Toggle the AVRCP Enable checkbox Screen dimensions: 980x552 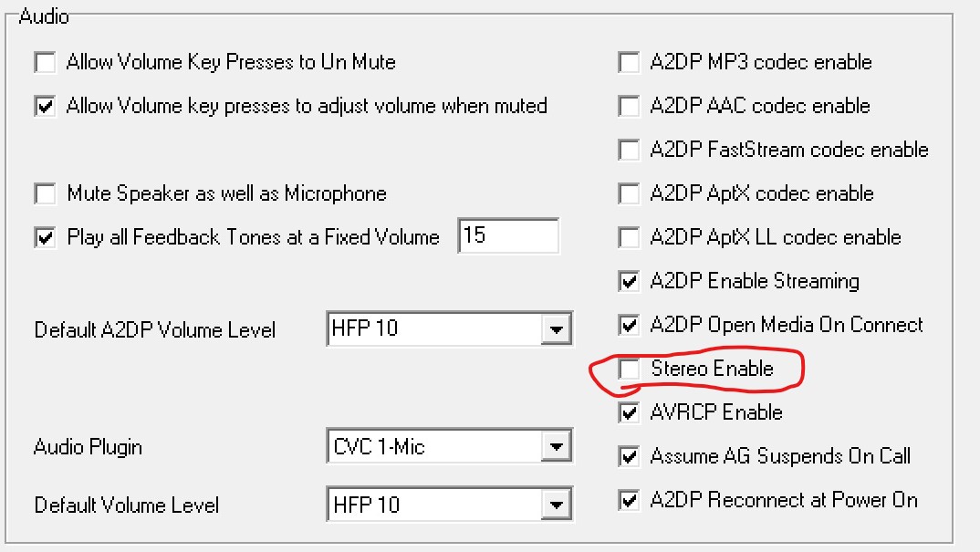(629, 413)
